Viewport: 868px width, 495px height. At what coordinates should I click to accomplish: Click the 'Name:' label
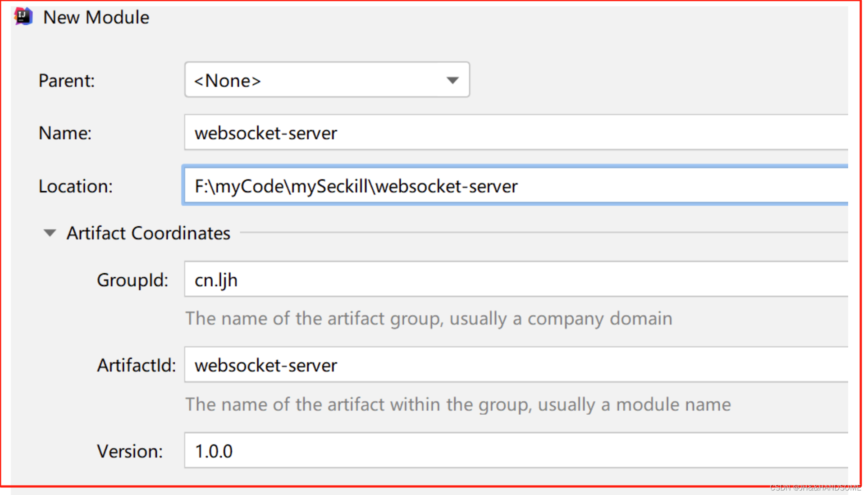point(65,133)
